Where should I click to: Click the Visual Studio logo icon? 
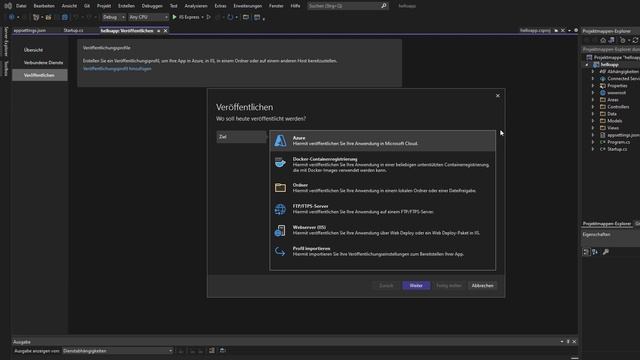pyautogui.click(x=8, y=6)
